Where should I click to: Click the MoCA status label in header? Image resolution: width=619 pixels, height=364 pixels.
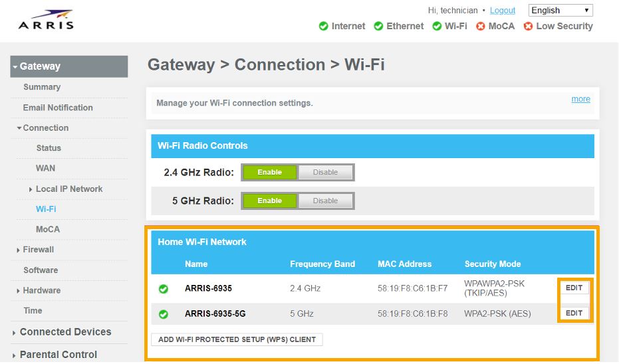(501, 27)
